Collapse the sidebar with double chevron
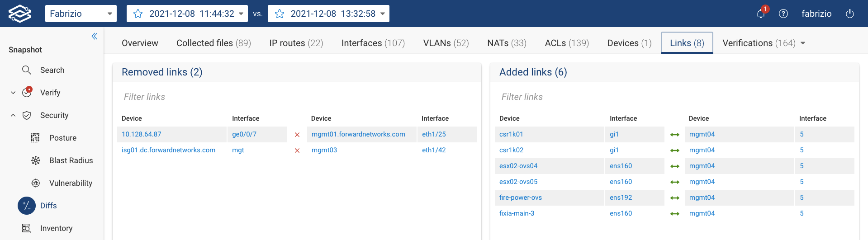This screenshot has height=240, width=868. click(95, 36)
